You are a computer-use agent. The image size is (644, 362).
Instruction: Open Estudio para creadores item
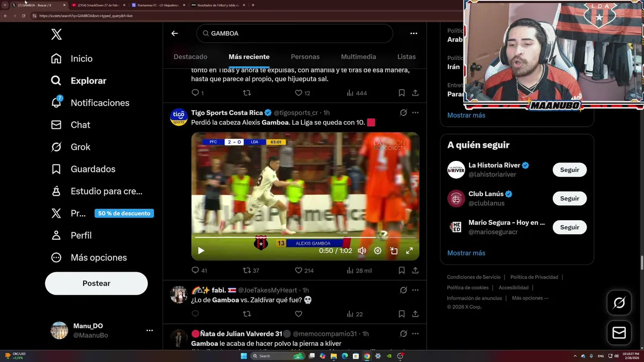(x=97, y=191)
